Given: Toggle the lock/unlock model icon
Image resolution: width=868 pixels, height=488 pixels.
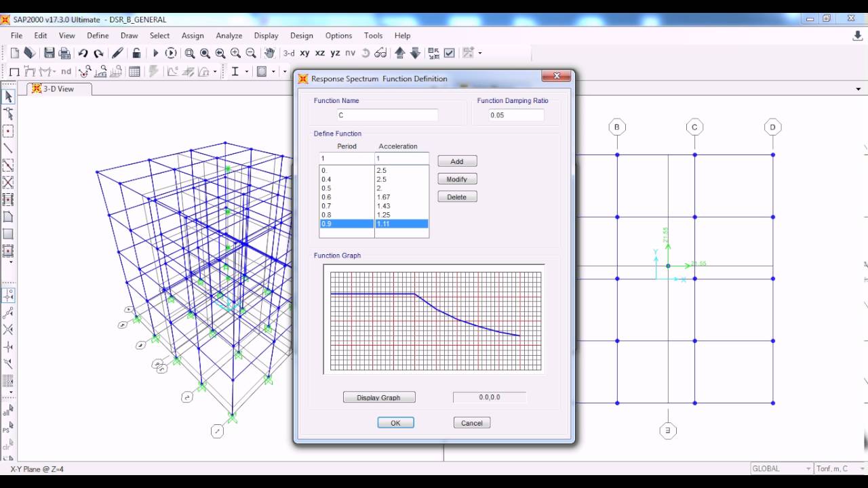Looking at the screenshot, I should point(136,53).
